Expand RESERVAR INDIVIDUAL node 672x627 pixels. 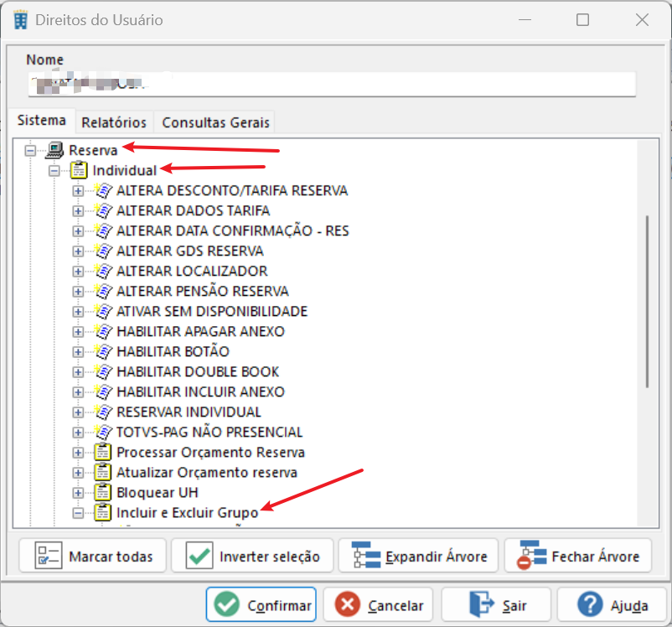coord(78,412)
